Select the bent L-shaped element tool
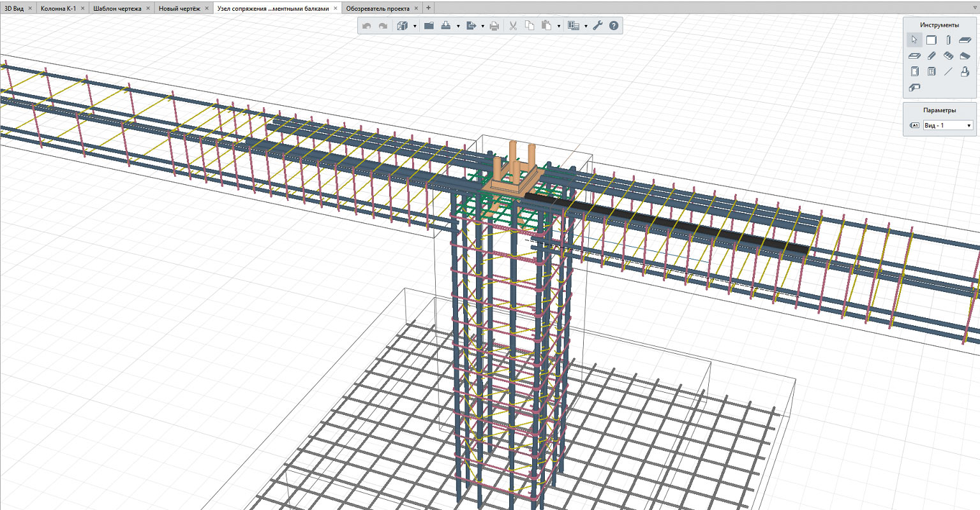This screenshot has width=980, height=510. 914,87
